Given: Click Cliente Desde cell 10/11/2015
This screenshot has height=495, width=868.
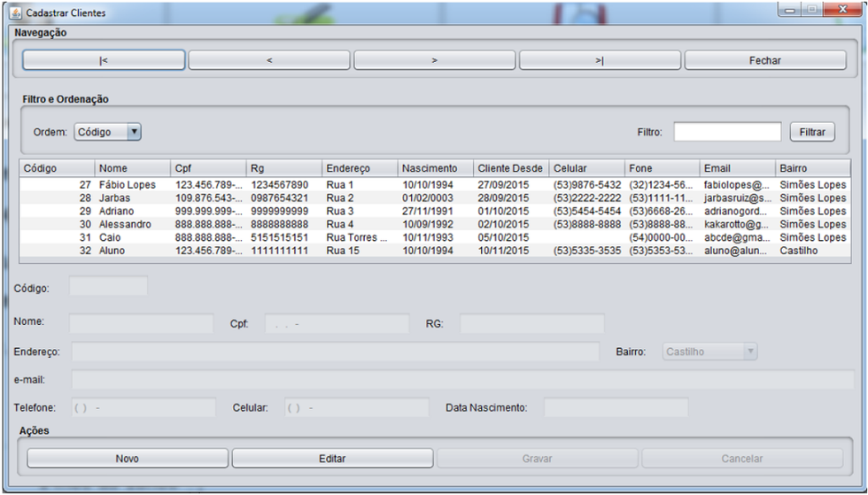Looking at the screenshot, I should point(512,251).
